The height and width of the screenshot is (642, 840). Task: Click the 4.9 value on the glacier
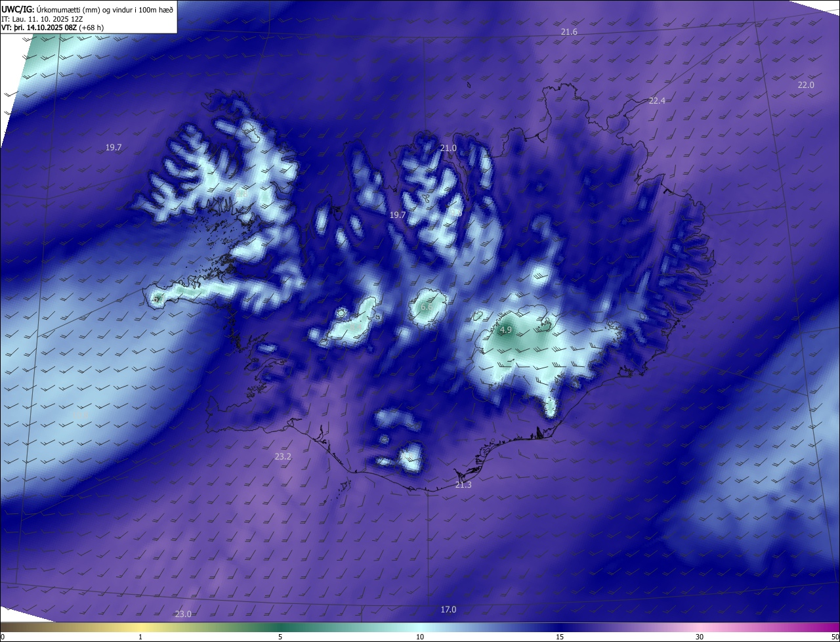(506, 330)
